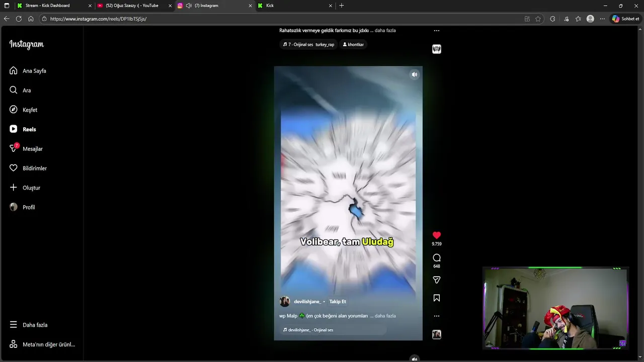This screenshot has width=644, height=362.
Task: Open Mesajlar with 7 unread
Action: click(26, 149)
